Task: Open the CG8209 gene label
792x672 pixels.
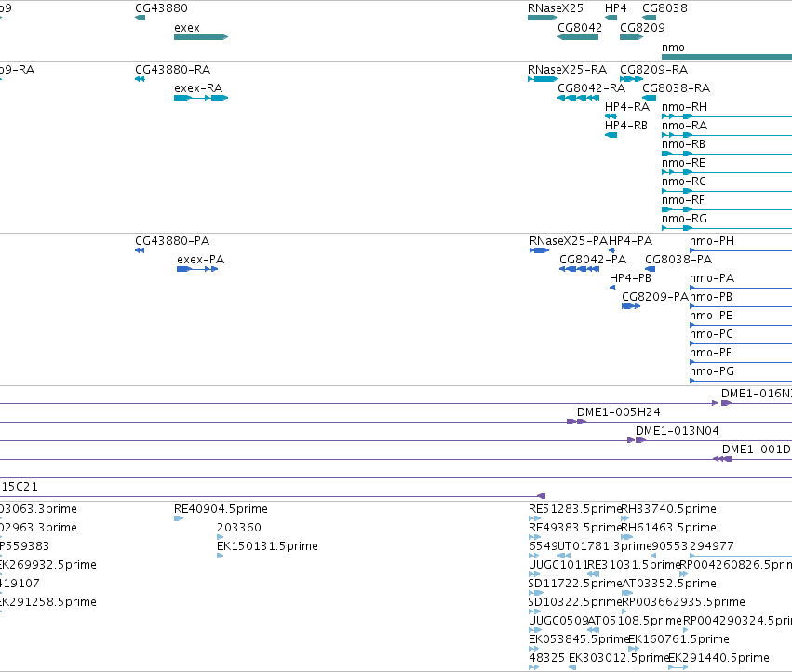Action: (642, 28)
